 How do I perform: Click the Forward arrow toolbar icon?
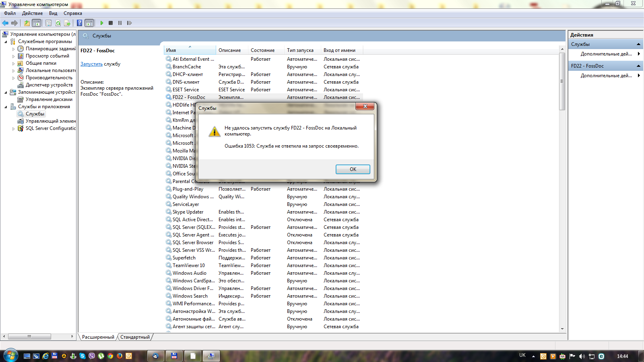pos(14,23)
